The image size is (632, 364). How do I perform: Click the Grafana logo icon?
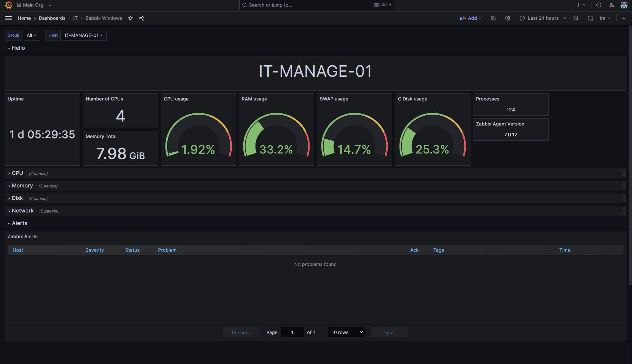pyautogui.click(x=9, y=5)
